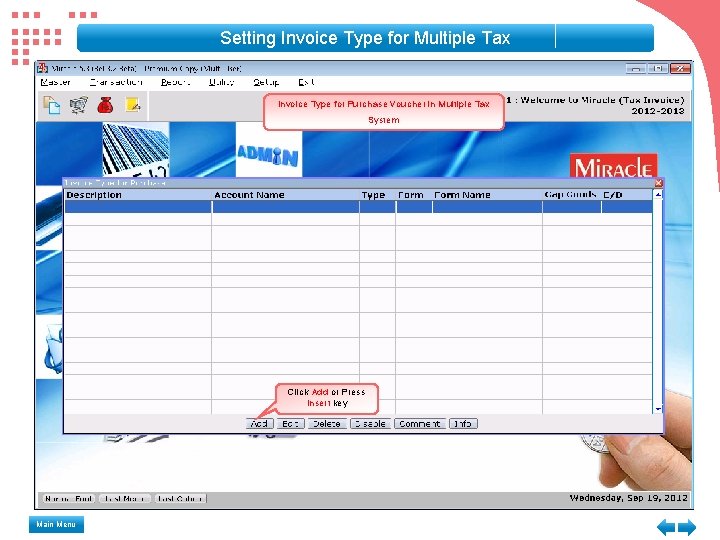Click the red money bag toolbar icon
The height and width of the screenshot is (540, 720).
tap(106, 105)
